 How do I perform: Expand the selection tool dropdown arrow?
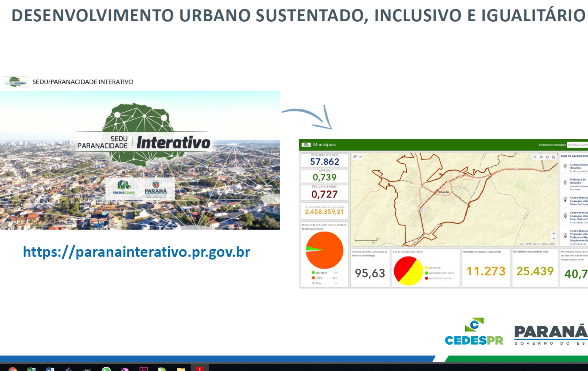click(361, 157)
